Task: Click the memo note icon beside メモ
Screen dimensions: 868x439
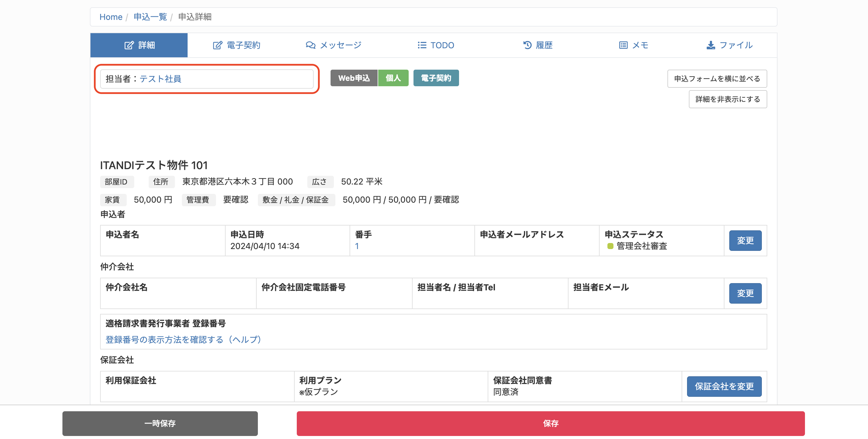Action: pyautogui.click(x=623, y=45)
